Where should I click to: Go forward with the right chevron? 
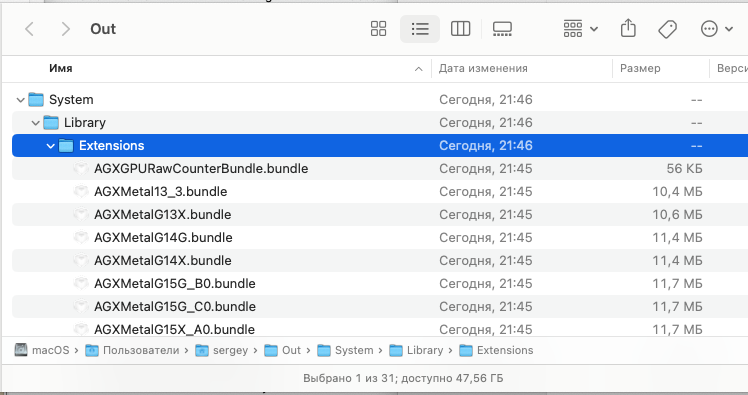[66, 29]
